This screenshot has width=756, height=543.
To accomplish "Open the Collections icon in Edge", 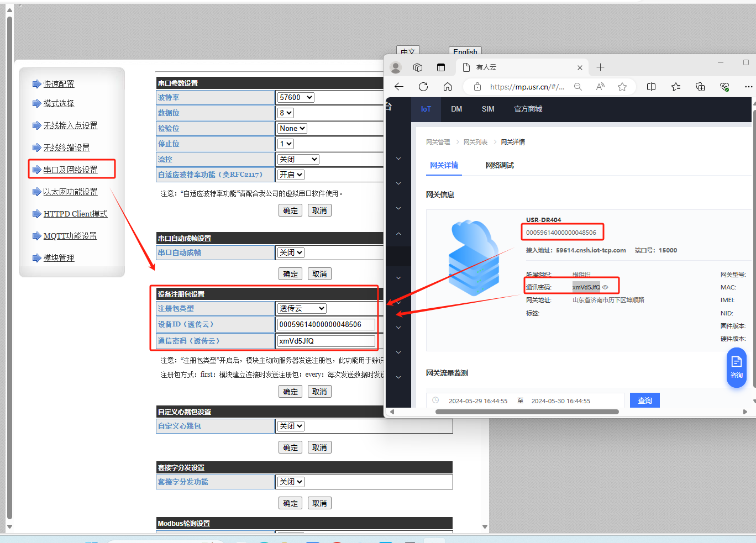I will [700, 87].
